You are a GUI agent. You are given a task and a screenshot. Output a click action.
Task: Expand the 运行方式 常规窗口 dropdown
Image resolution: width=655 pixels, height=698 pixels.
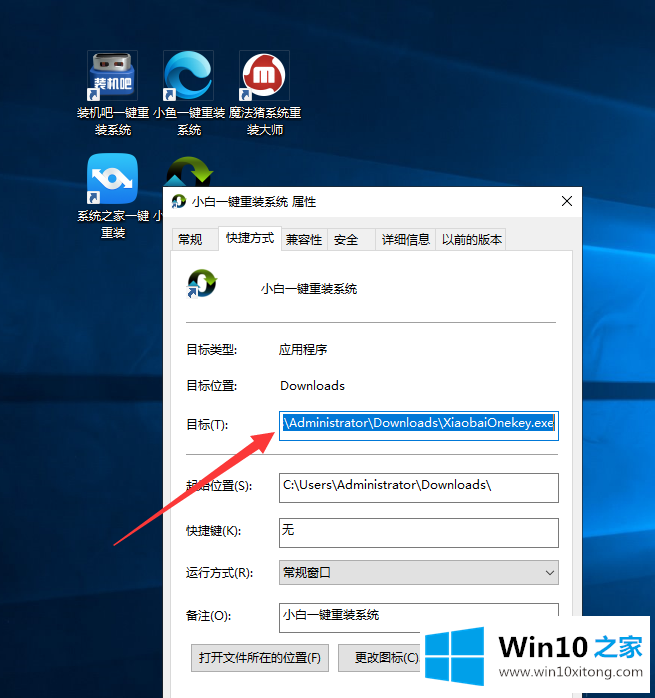click(x=419, y=572)
